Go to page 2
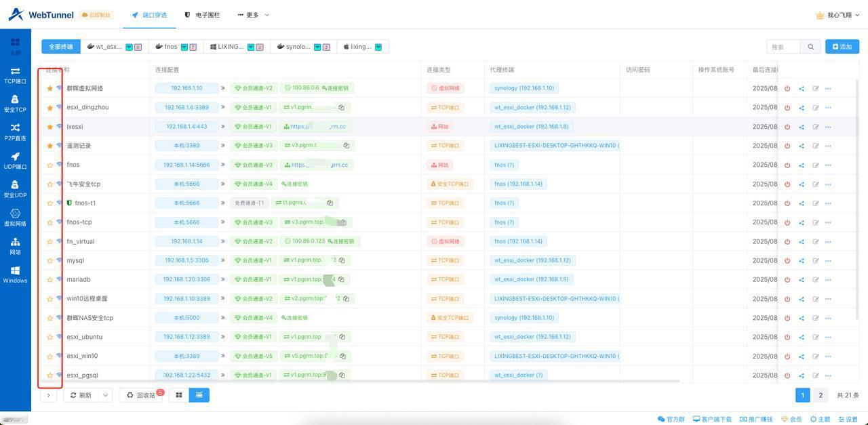868x425 pixels. (x=821, y=395)
